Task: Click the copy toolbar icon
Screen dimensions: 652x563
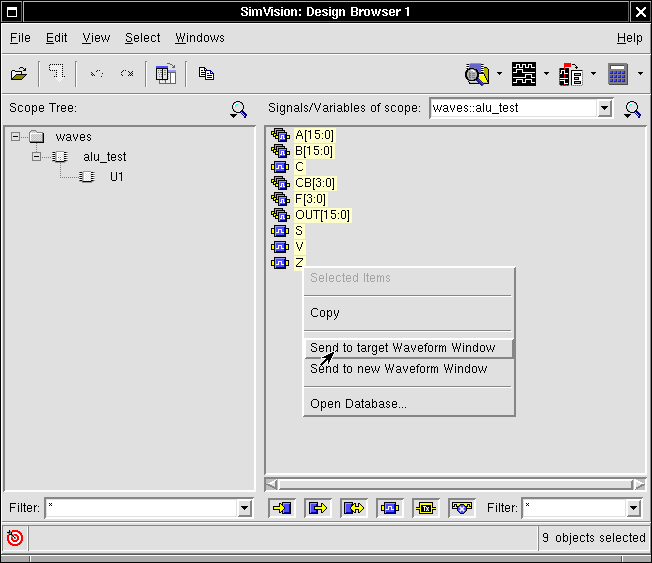Action: point(206,74)
